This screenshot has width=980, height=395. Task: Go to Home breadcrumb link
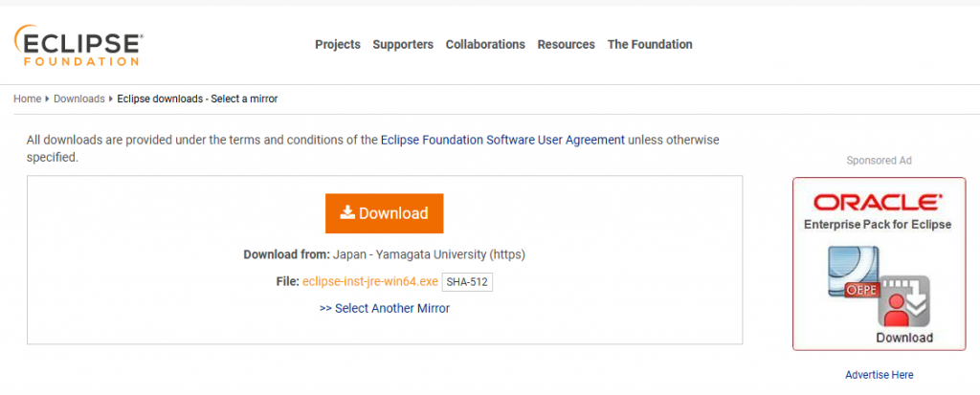pos(27,99)
